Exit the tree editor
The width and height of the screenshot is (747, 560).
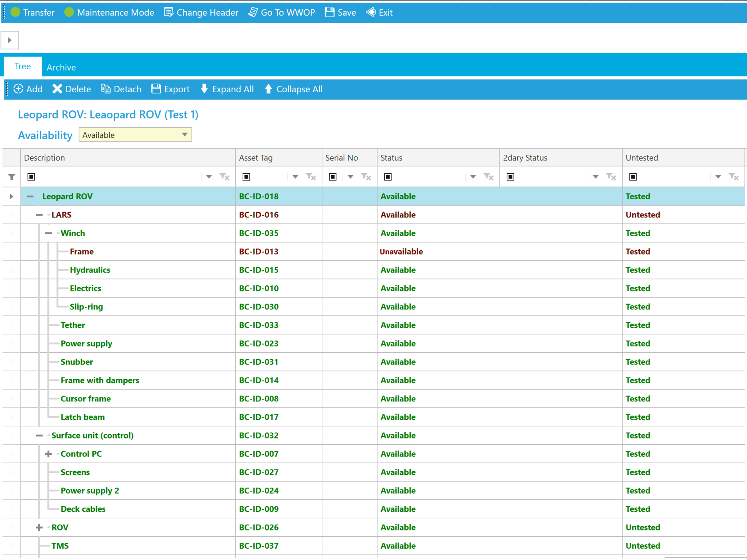379,12
